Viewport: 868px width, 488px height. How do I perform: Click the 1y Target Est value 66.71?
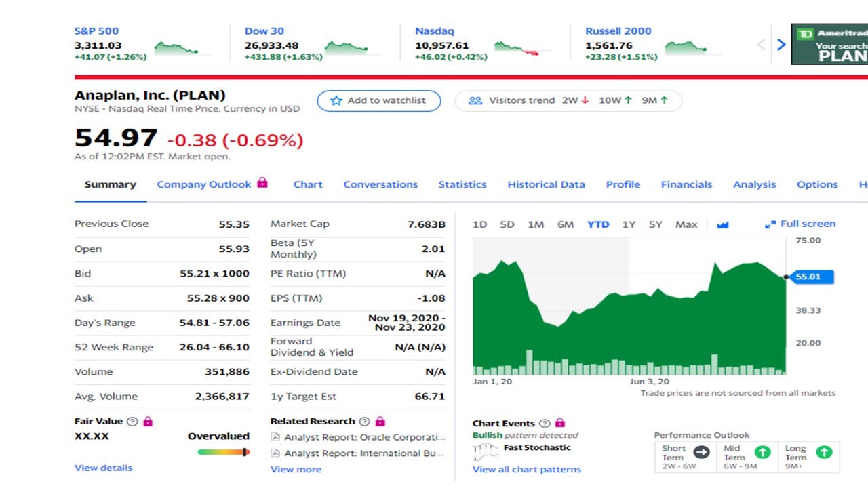[430, 396]
